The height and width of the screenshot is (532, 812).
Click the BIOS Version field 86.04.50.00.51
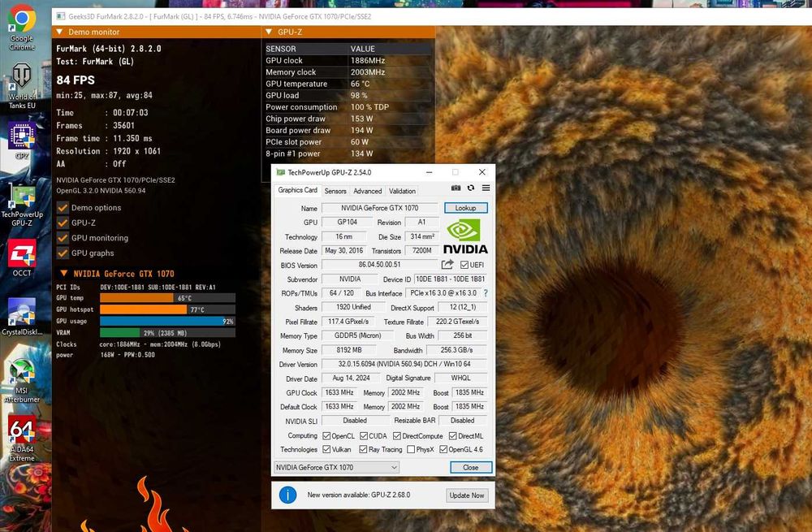[x=380, y=265]
